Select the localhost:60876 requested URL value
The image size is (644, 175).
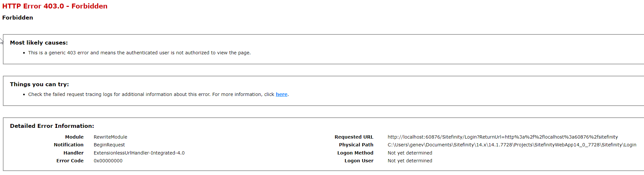tap(503, 137)
